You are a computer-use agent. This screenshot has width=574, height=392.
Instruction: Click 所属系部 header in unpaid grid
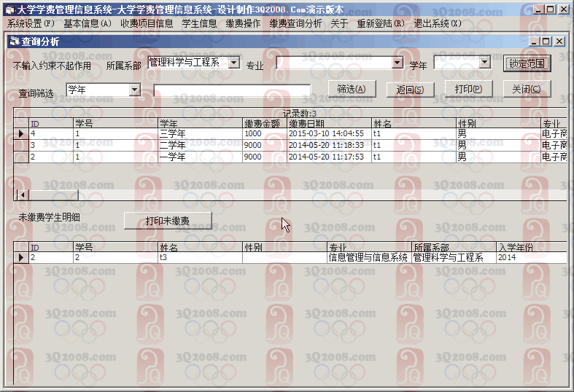(454, 247)
